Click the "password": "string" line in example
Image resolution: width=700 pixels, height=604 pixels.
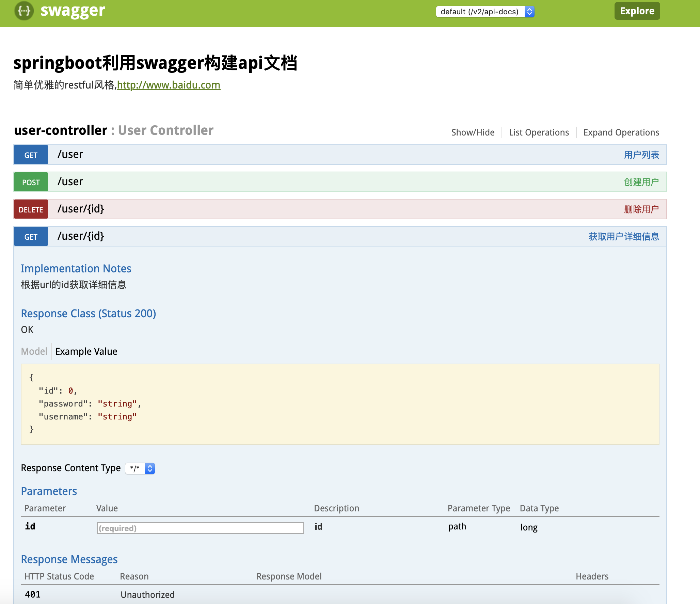pyautogui.click(x=90, y=404)
